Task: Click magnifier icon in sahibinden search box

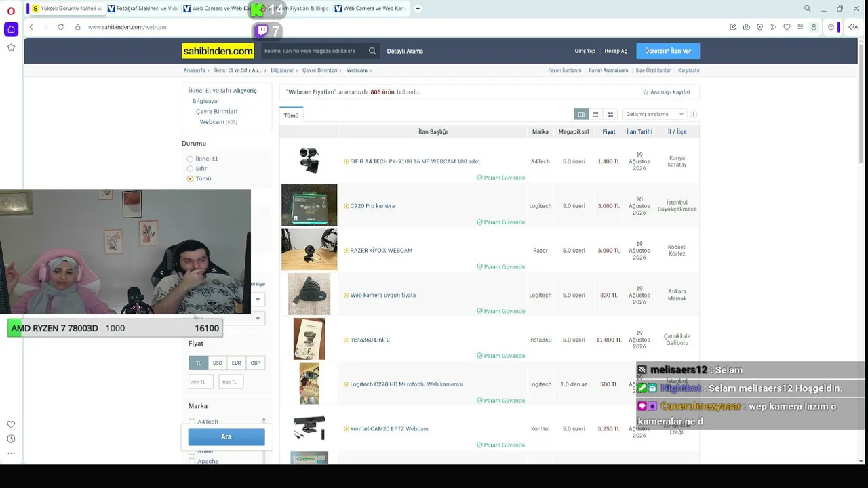Action: (372, 51)
